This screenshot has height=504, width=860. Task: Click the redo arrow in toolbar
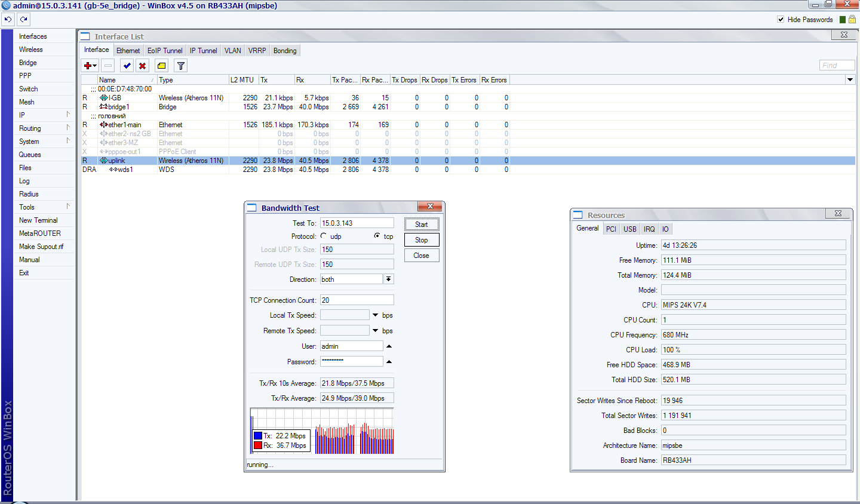(23, 19)
